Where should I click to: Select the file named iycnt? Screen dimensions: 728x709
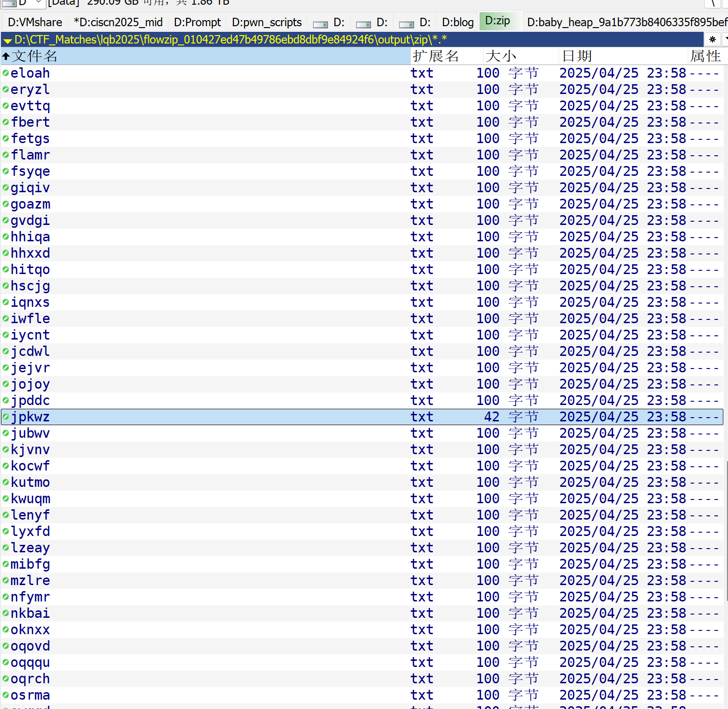click(x=30, y=335)
